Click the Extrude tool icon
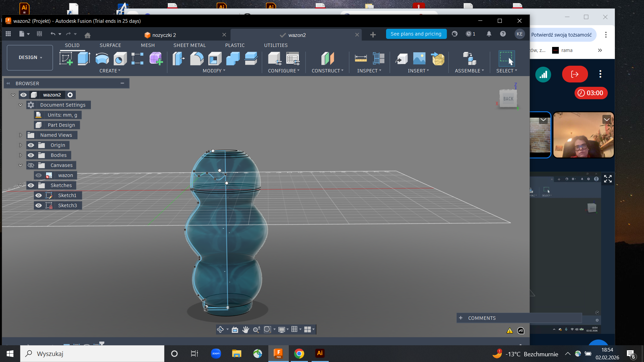Screen dimensions: 644x362 [x=84, y=58]
